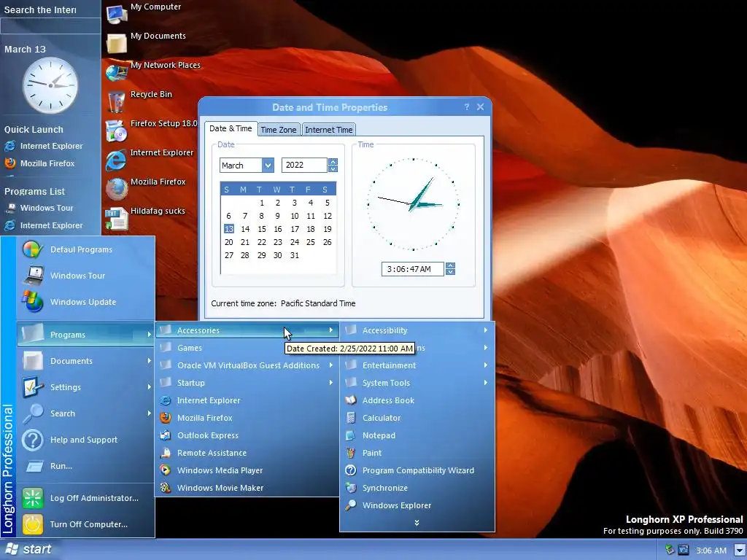This screenshot has height=560, width=747.
Task: Open Defaul Programs in Start menu
Action: coord(86,249)
